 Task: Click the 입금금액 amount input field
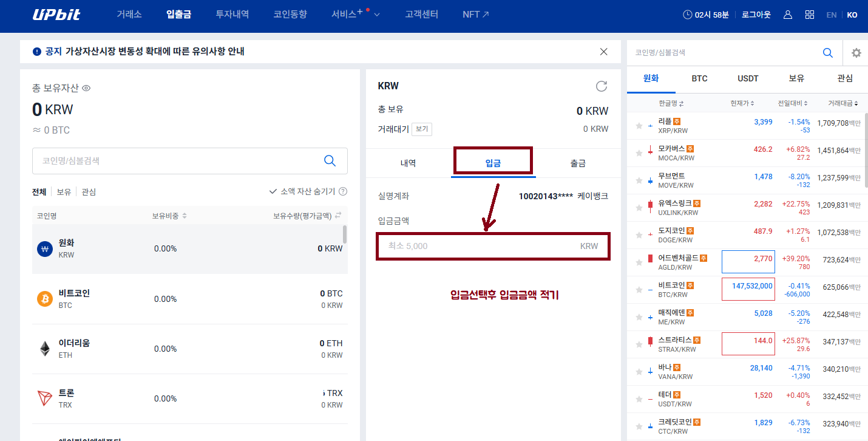click(x=493, y=246)
